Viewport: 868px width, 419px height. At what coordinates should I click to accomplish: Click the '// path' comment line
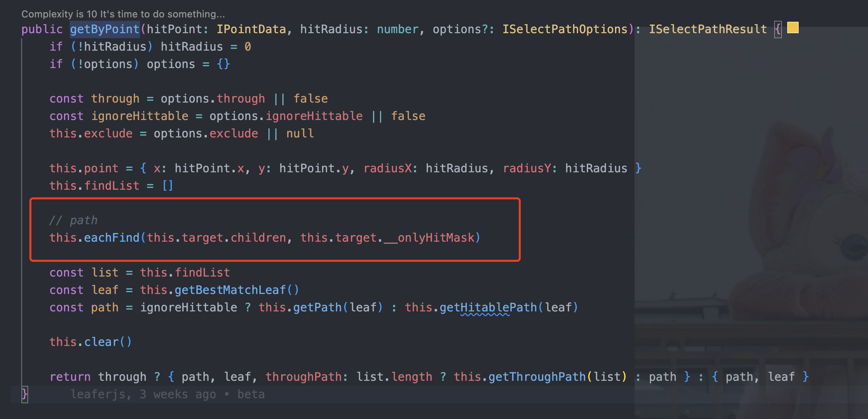(x=73, y=220)
